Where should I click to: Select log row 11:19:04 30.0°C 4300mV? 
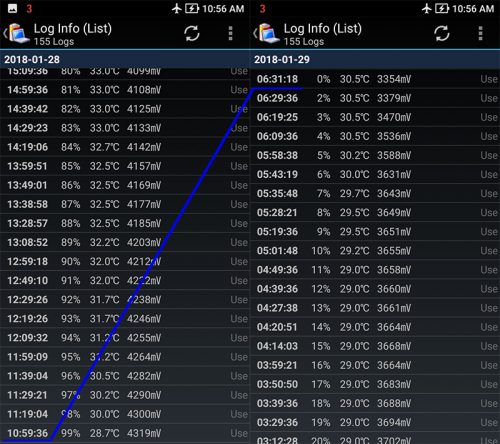(125, 414)
